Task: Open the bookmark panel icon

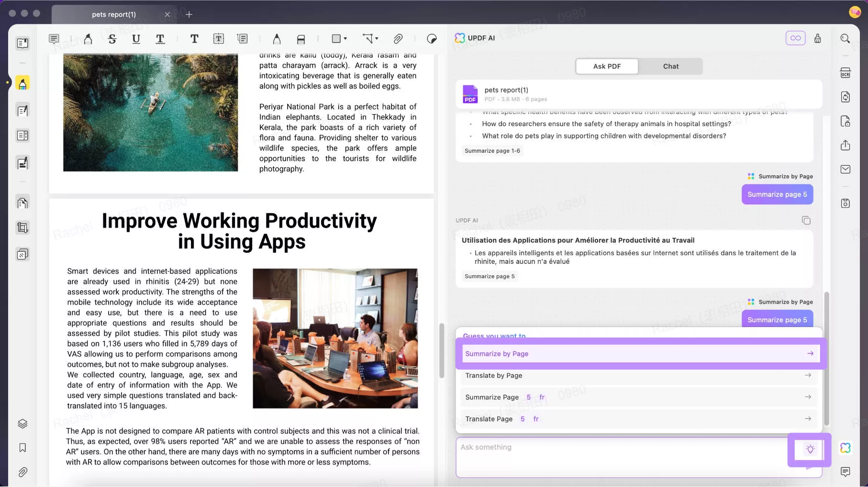Action: pyautogui.click(x=22, y=448)
